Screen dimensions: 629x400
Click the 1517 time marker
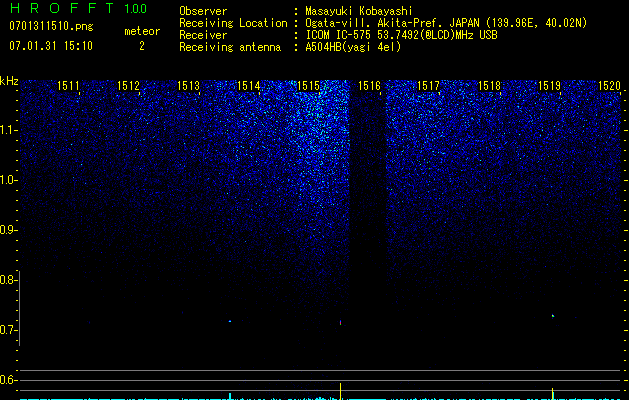coord(428,86)
